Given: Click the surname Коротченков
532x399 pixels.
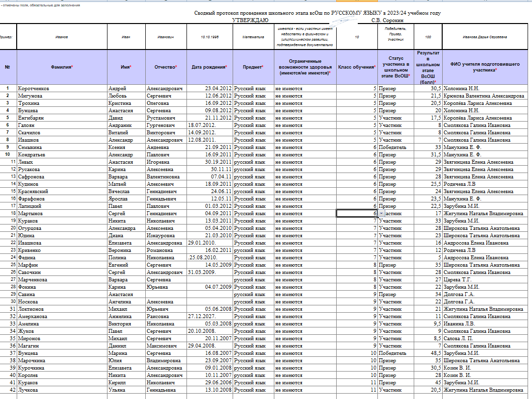Looking at the screenshot, I should click(33, 89).
